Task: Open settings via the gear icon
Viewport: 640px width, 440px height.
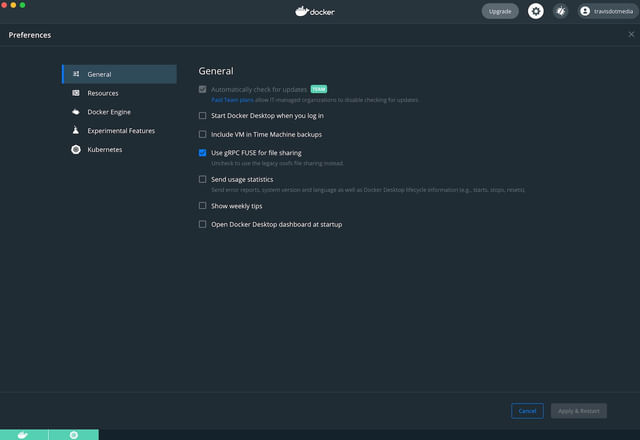Action: click(536, 11)
